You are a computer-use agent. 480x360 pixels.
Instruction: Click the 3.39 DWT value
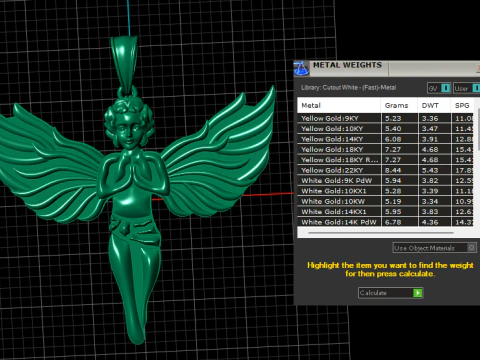pyautogui.click(x=430, y=191)
